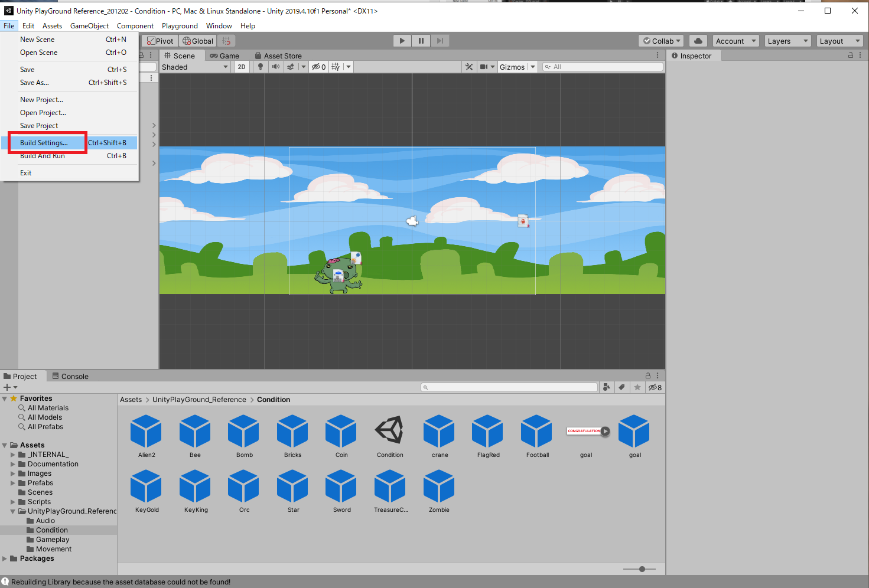Select the Gameplay folder

[x=53, y=540]
